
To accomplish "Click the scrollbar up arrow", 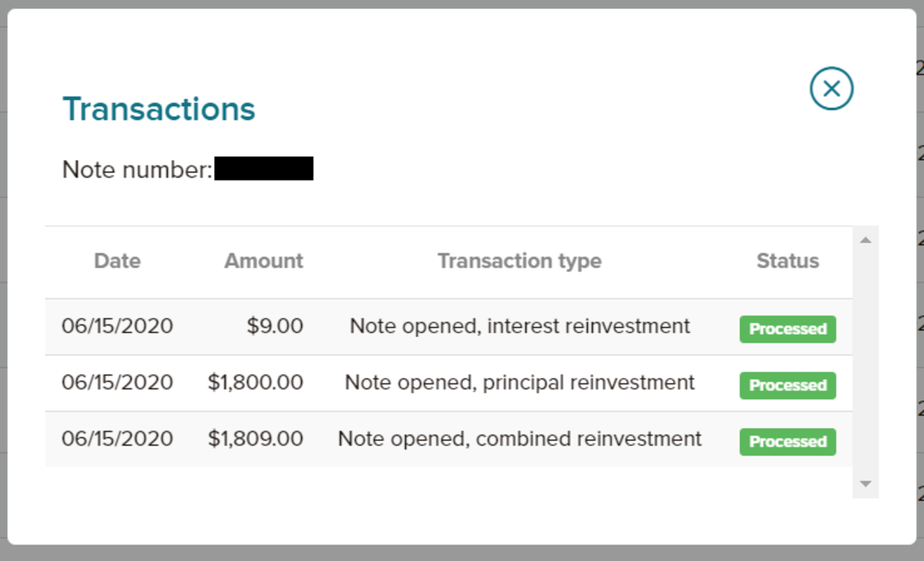I will click(x=865, y=241).
